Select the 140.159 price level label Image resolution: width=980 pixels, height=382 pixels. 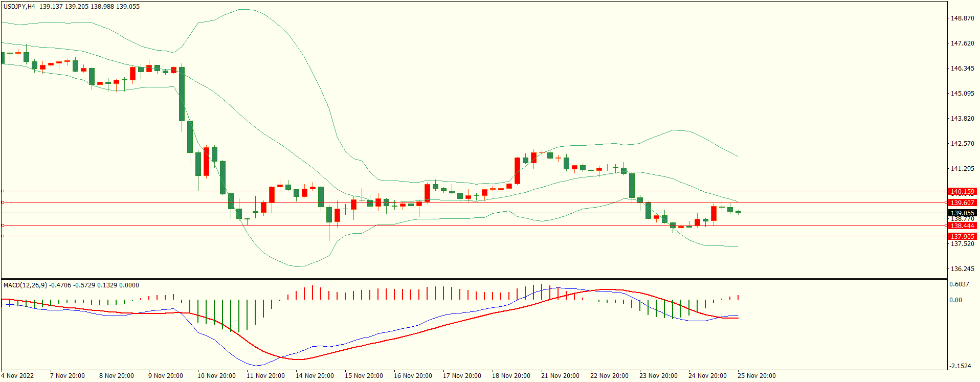(x=962, y=192)
